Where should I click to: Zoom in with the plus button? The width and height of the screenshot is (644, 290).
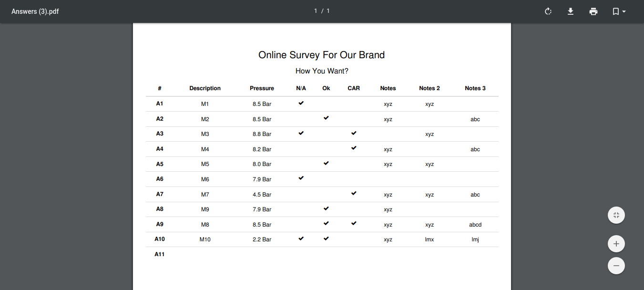coord(616,244)
